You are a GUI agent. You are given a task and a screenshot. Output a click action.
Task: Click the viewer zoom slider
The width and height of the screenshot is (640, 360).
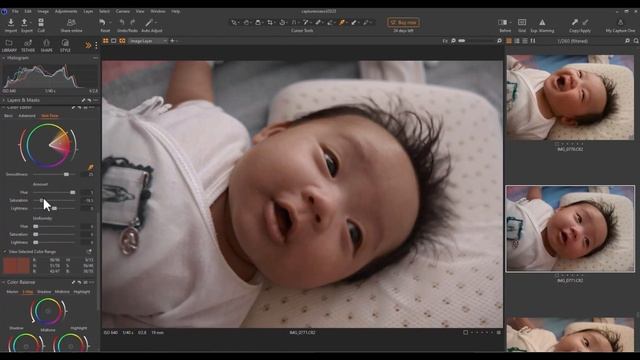click(476, 41)
